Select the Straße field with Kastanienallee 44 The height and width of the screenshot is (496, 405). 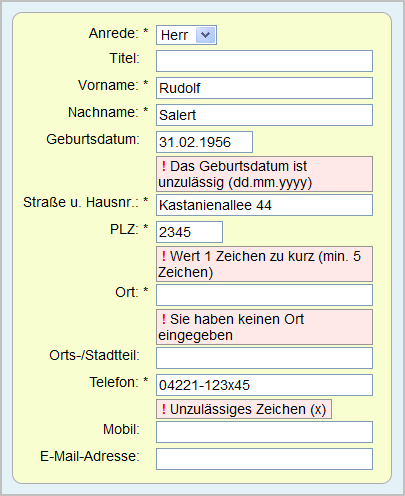(264, 205)
